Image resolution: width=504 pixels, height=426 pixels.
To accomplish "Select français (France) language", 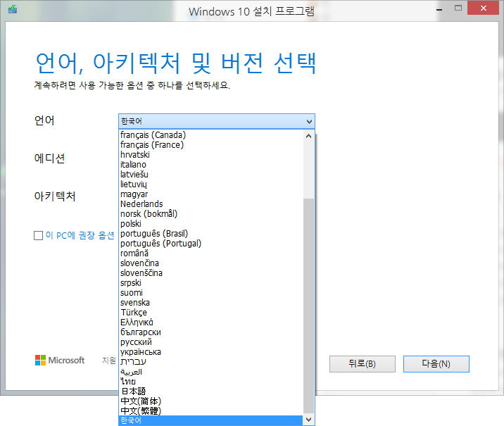I will [x=211, y=145].
